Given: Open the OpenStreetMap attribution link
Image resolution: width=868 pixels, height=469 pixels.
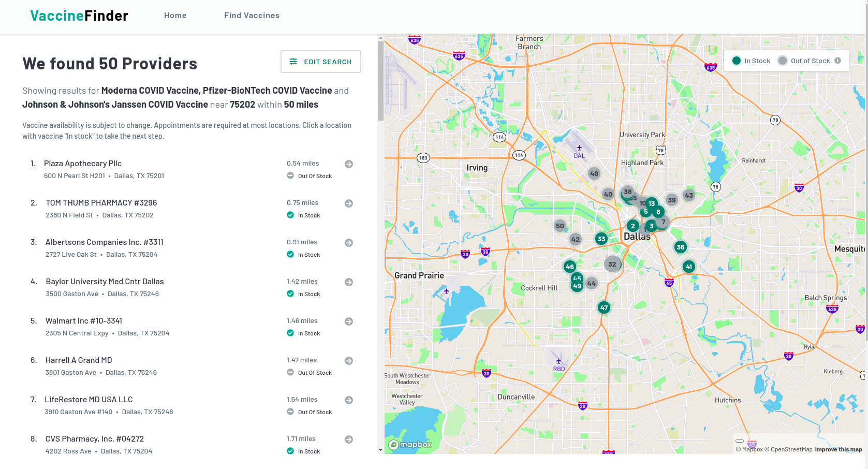Looking at the screenshot, I should click(x=788, y=449).
